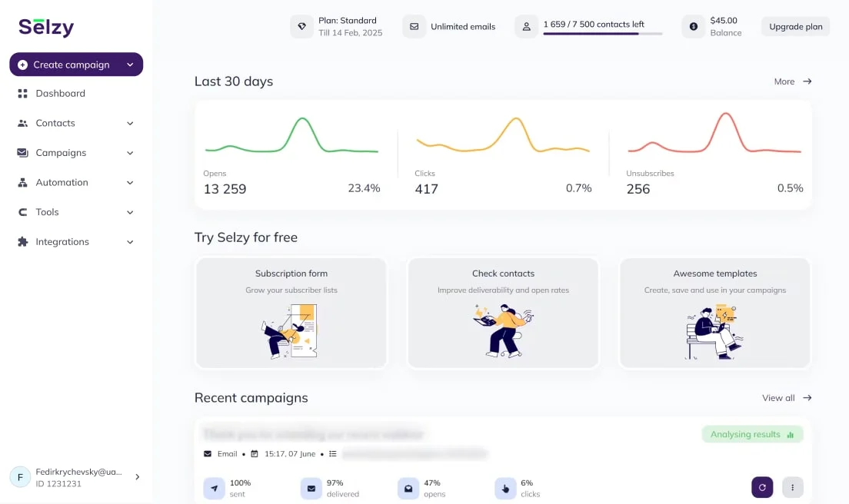Select the Dashboard icon in sidebar
849x504 pixels.
(22, 93)
